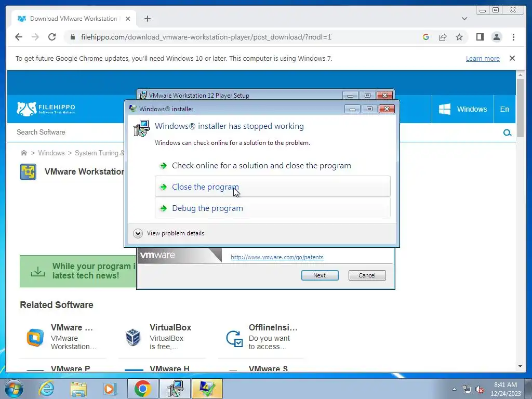Click Chrome's forward arrow
Image resolution: width=532 pixels, height=399 pixels.
coord(35,37)
